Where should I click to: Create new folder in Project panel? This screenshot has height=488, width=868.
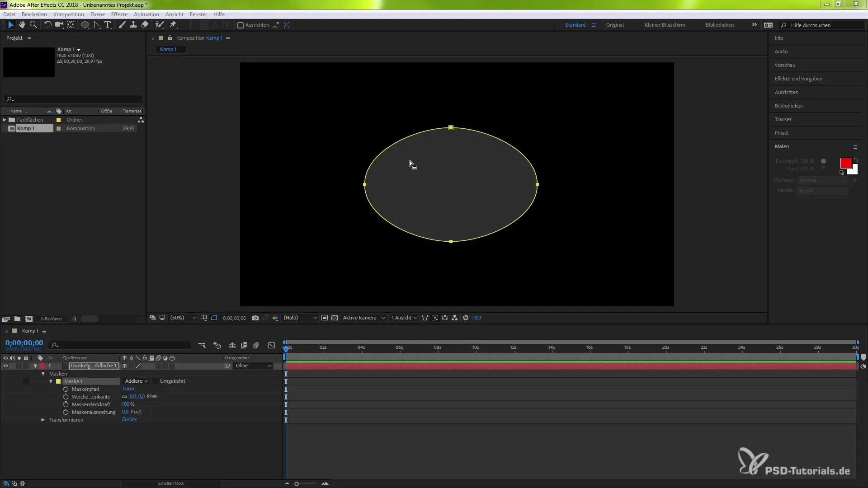coord(17,319)
